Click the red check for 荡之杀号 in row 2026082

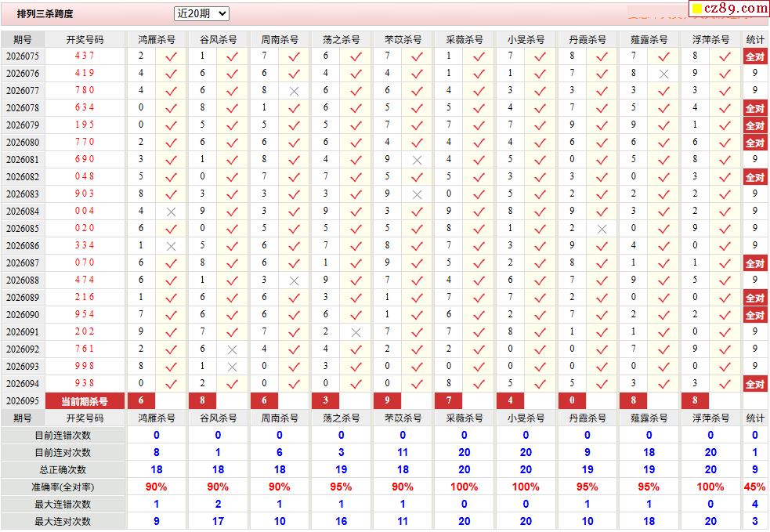point(356,177)
